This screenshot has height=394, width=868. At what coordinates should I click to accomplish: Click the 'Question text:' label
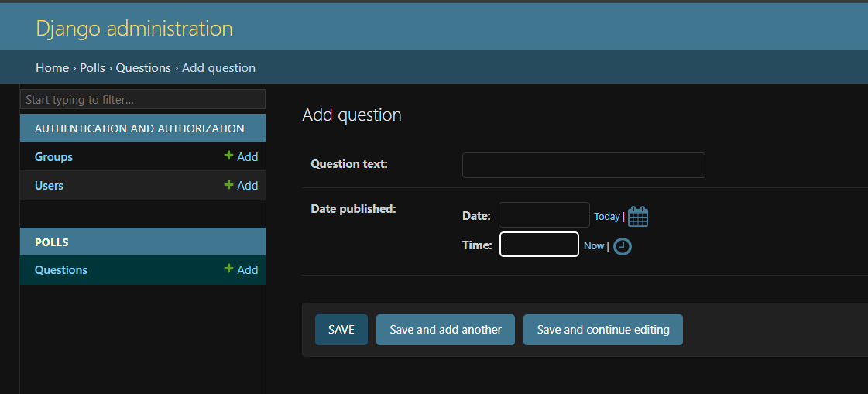(349, 164)
